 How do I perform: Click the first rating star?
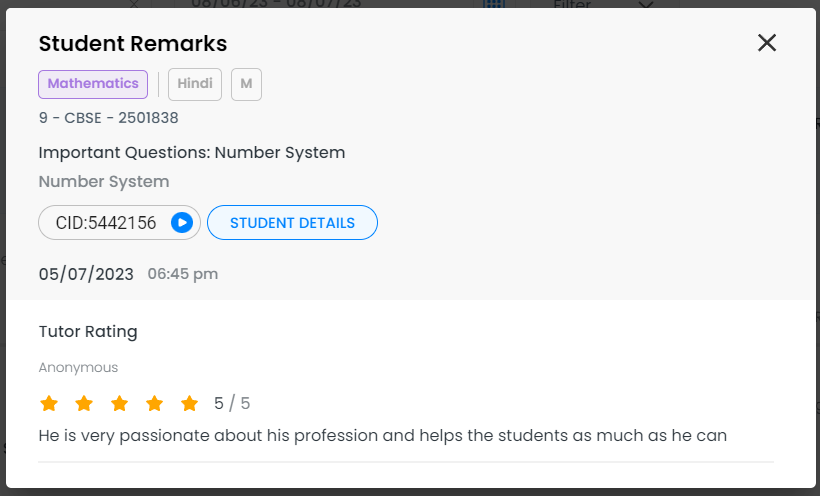pyautogui.click(x=48, y=404)
